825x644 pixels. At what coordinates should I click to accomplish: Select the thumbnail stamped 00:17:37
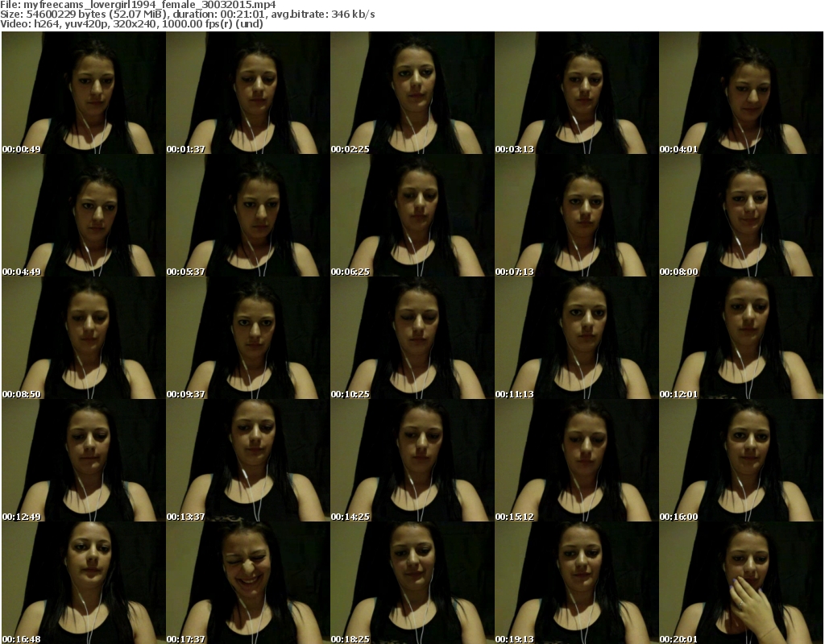click(248, 583)
